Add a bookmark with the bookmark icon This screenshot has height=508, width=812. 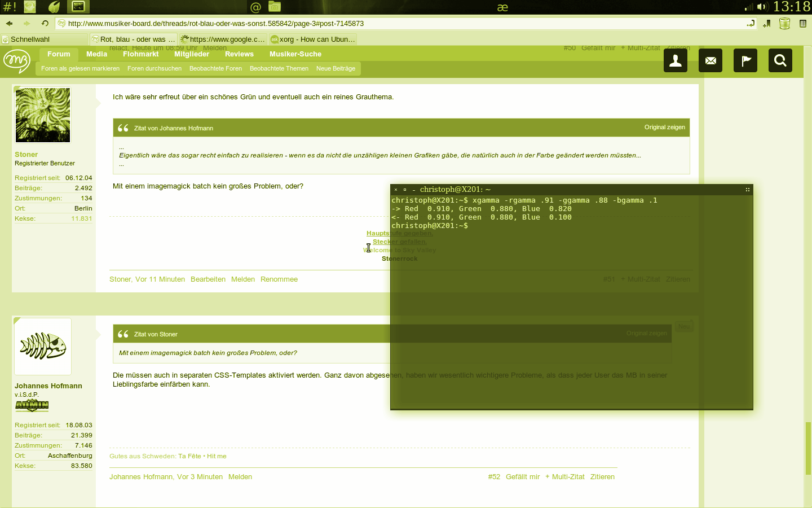[x=767, y=24]
